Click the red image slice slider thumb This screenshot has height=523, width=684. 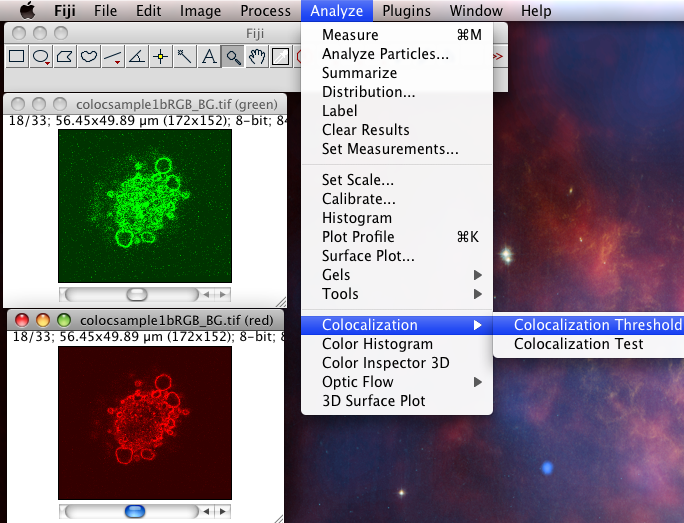point(135,511)
